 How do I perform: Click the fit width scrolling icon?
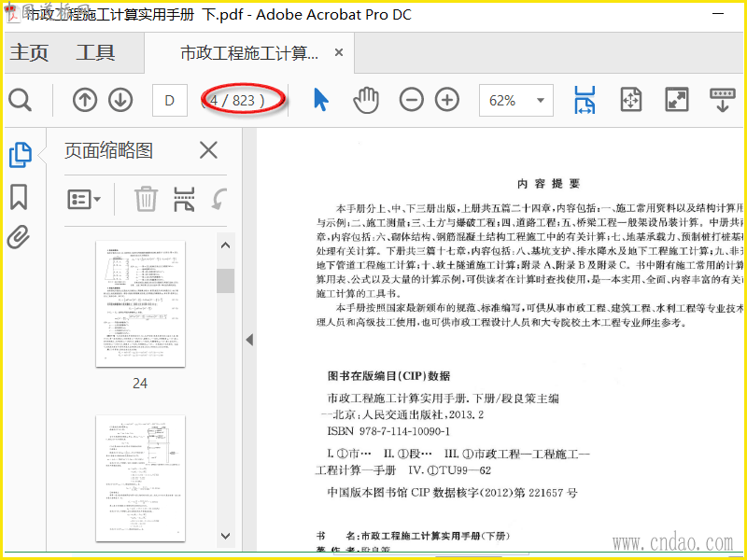[x=585, y=100]
